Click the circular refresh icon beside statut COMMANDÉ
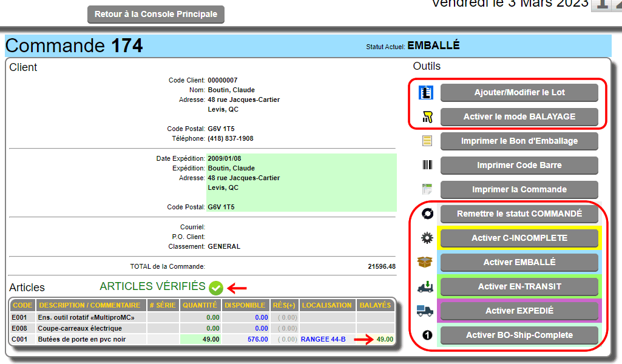The image size is (622, 364). (427, 214)
